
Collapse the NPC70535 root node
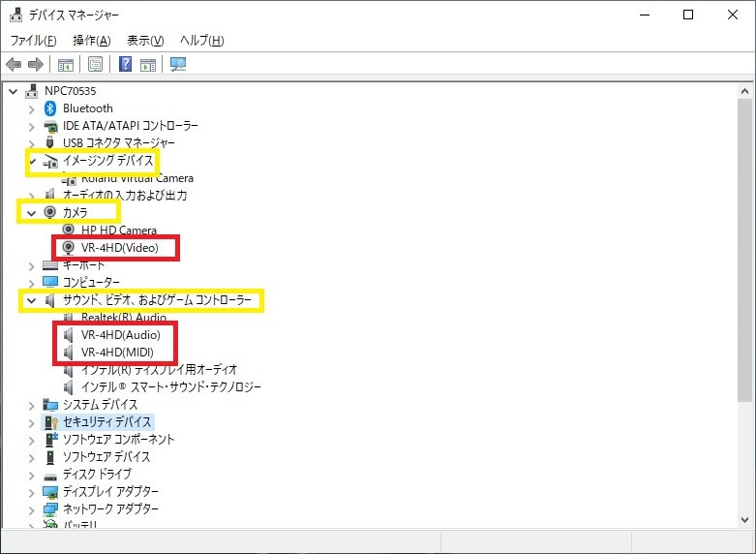13,91
